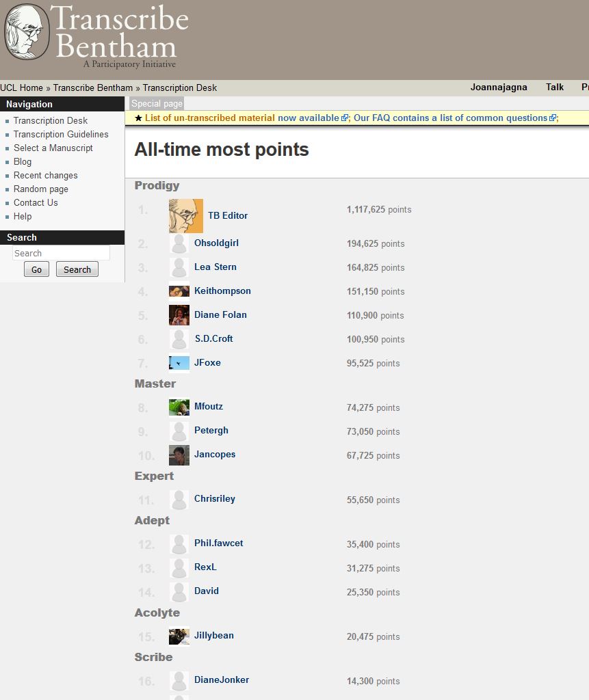The image size is (589, 700).
Task: Click the Transcribe Bentham logo portrait
Action: 26,31
